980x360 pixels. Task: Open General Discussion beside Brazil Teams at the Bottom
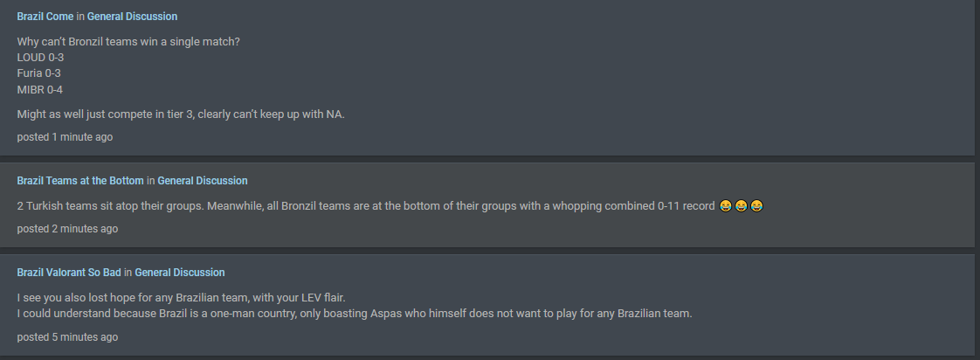point(203,181)
